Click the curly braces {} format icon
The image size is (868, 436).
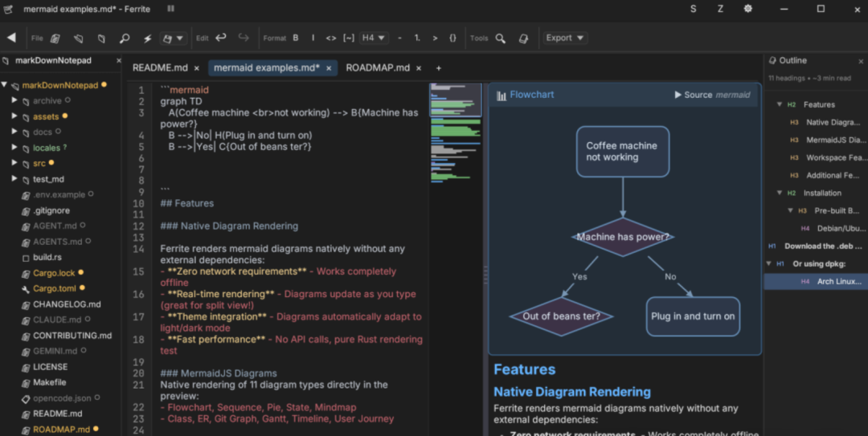pyautogui.click(x=452, y=38)
